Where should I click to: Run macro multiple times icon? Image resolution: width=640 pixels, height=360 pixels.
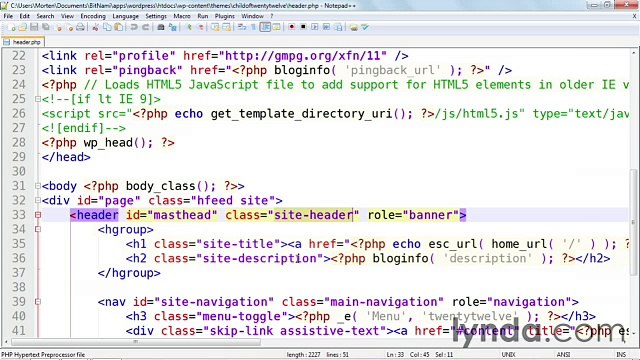pos(326,27)
